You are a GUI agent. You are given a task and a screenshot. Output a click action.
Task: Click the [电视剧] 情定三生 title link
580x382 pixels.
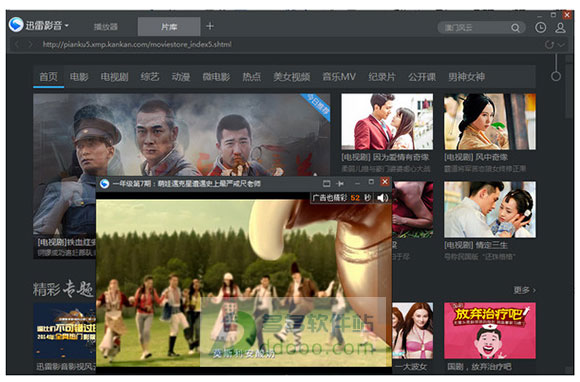[x=476, y=245]
